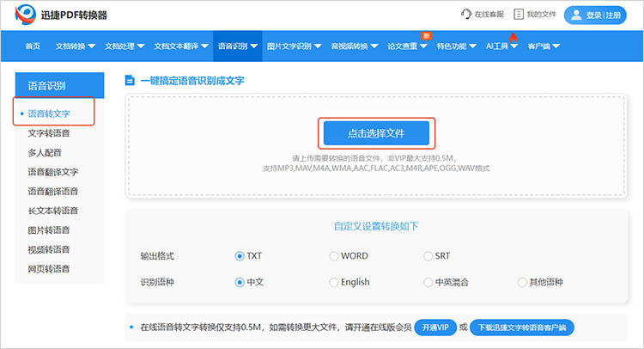Open 语音翻译文字 in the sidebar
This screenshot has height=349, width=644.
click(x=53, y=172)
